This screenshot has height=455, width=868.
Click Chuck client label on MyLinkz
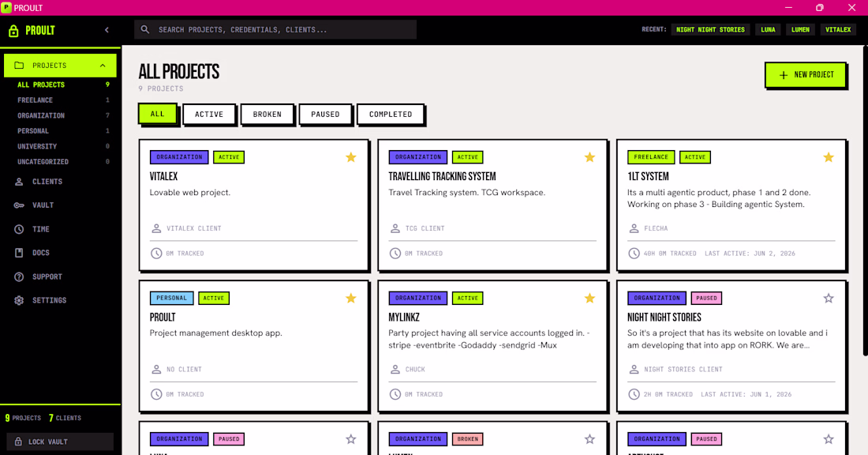tap(415, 369)
